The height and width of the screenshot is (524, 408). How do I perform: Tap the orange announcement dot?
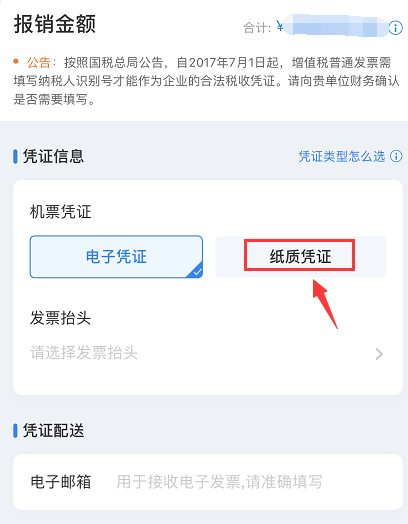point(16,61)
